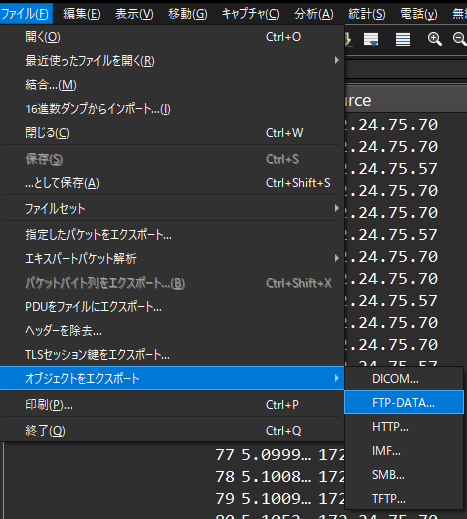The height and width of the screenshot is (519, 467).
Task: Select IMF... export object option
Action: (404, 451)
